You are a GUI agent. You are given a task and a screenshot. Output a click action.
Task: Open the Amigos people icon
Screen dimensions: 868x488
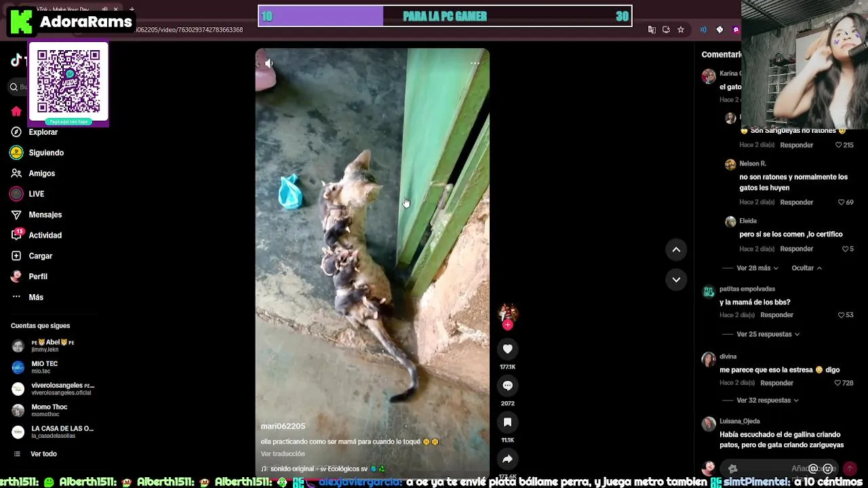pyautogui.click(x=16, y=174)
